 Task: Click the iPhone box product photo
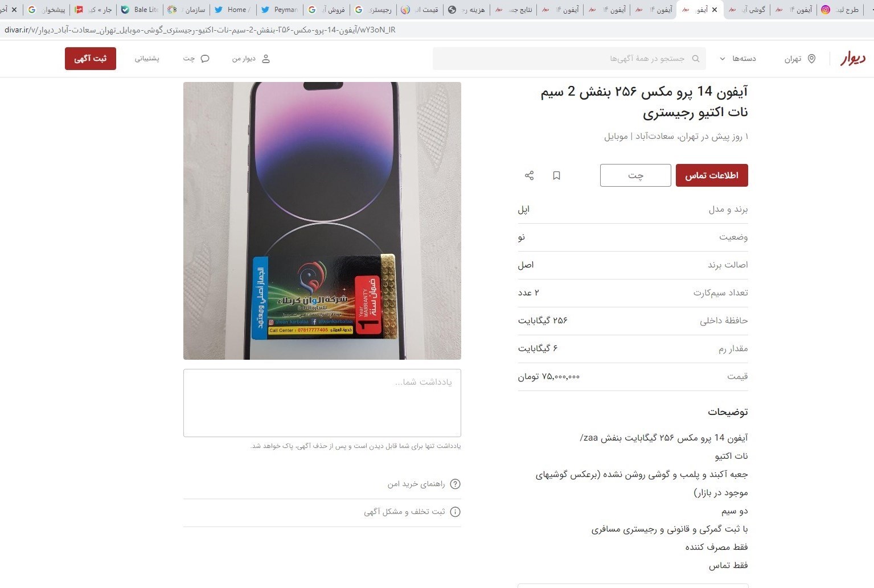click(322, 221)
